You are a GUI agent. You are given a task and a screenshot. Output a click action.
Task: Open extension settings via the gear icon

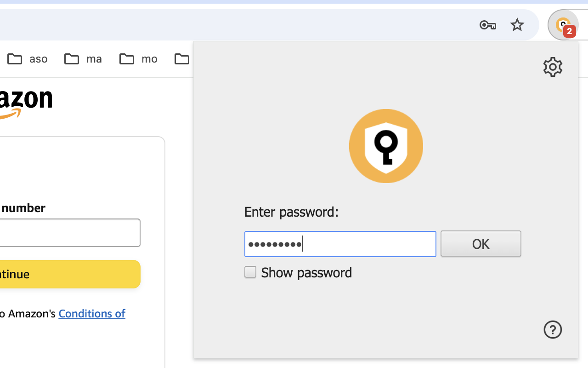(x=553, y=67)
